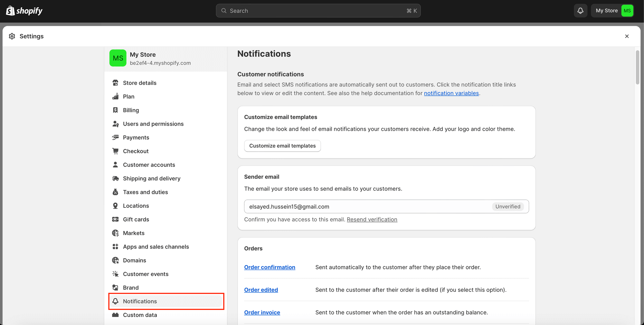The image size is (644, 325).
Task: Click Resend verification link
Action: click(x=372, y=219)
